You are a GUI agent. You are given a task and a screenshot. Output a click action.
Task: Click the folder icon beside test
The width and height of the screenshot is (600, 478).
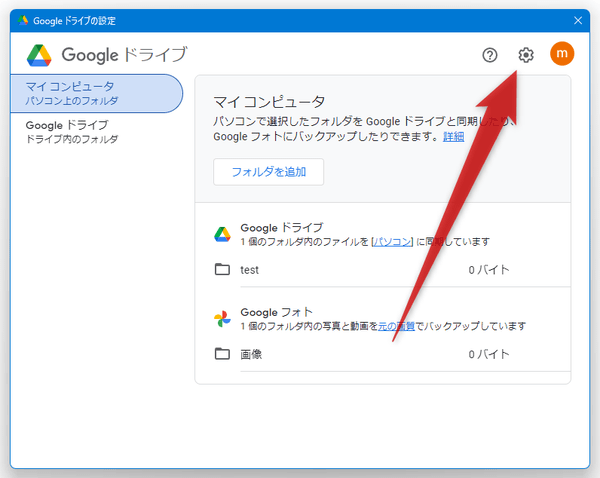(x=222, y=269)
